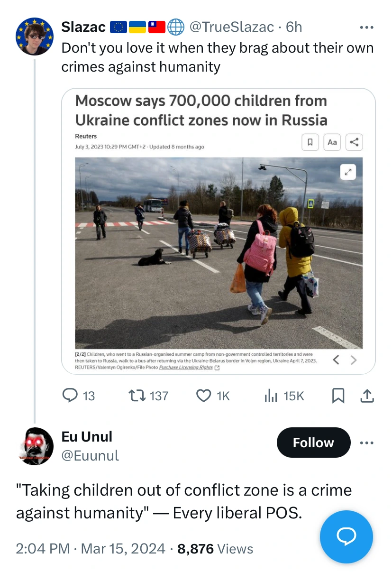The height and width of the screenshot is (572, 392).
Task: Follow the @Euunul account
Action: coord(313,442)
